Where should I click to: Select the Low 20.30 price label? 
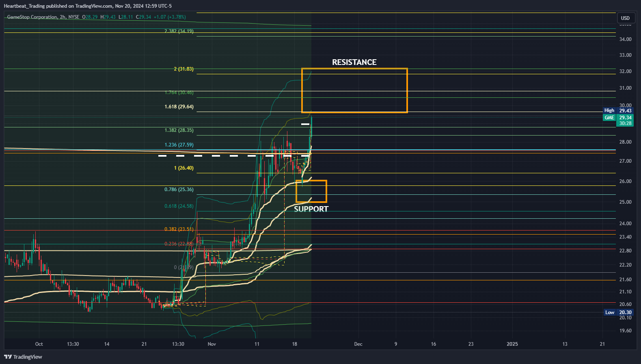(x=618, y=312)
